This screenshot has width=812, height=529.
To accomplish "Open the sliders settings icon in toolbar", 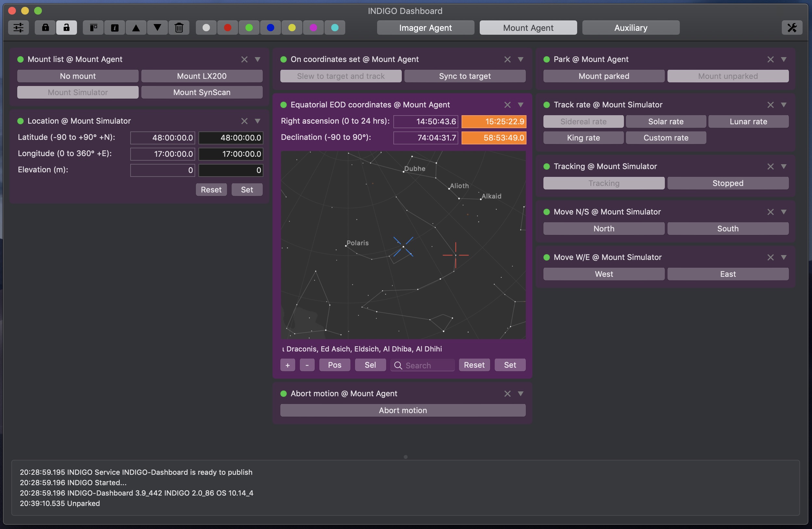I will [x=19, y=28].
